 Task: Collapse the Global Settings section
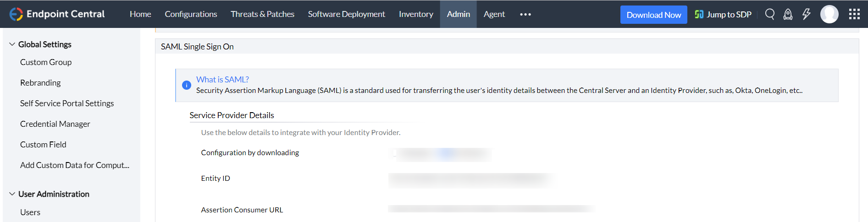(12, 44)
